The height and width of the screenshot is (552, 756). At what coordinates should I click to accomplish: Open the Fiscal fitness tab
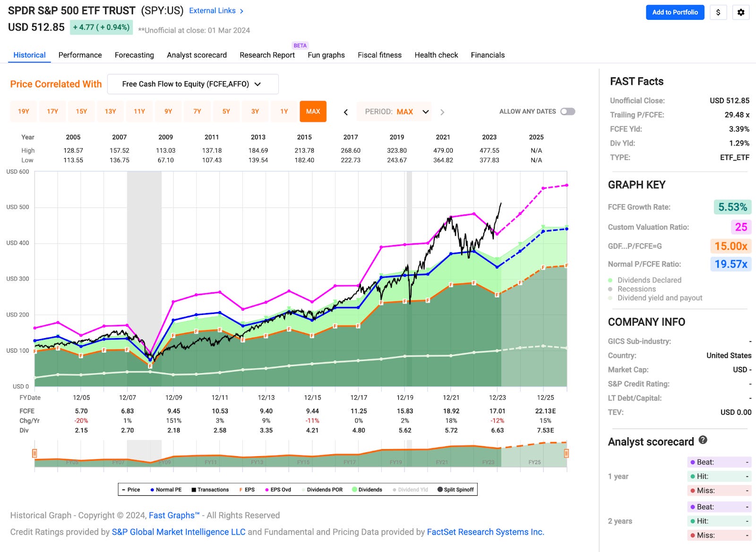tap(379, 55)
